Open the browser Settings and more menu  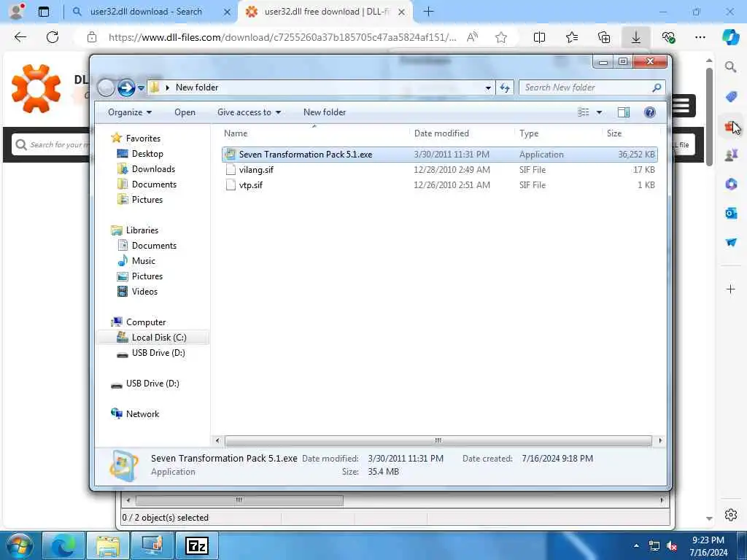[x=700, y=37]
